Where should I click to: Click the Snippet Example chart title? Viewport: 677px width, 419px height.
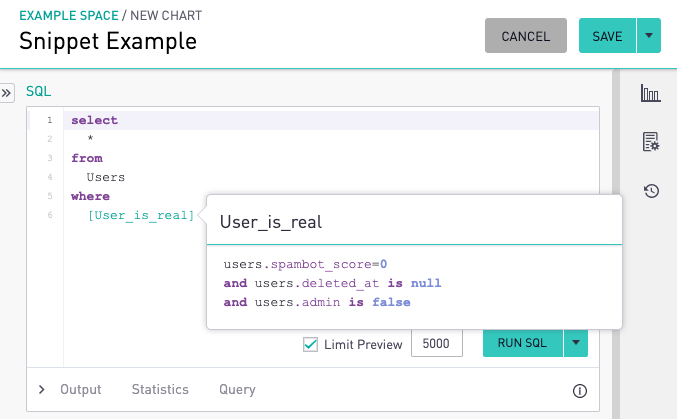[108, 41]
